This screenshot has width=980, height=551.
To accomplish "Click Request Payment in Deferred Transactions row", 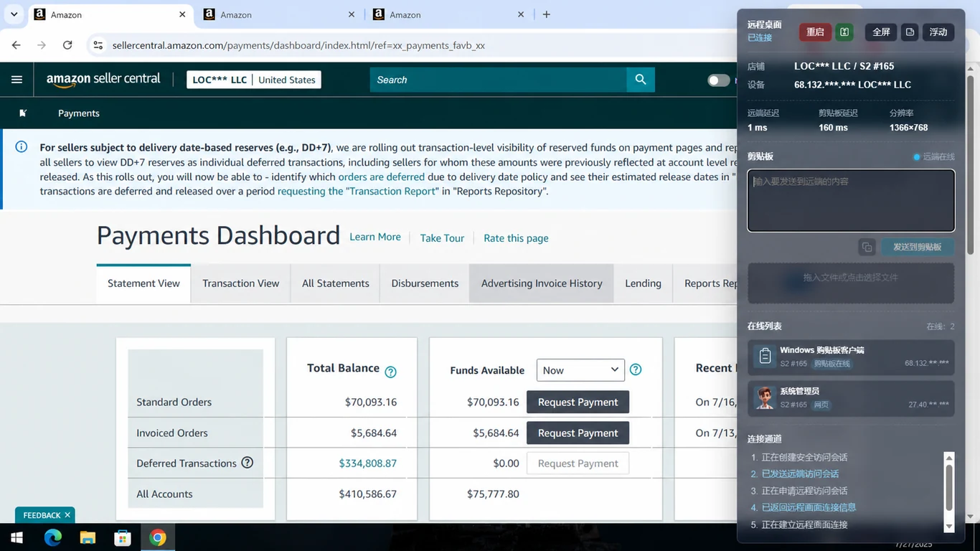I will (578, 463).
